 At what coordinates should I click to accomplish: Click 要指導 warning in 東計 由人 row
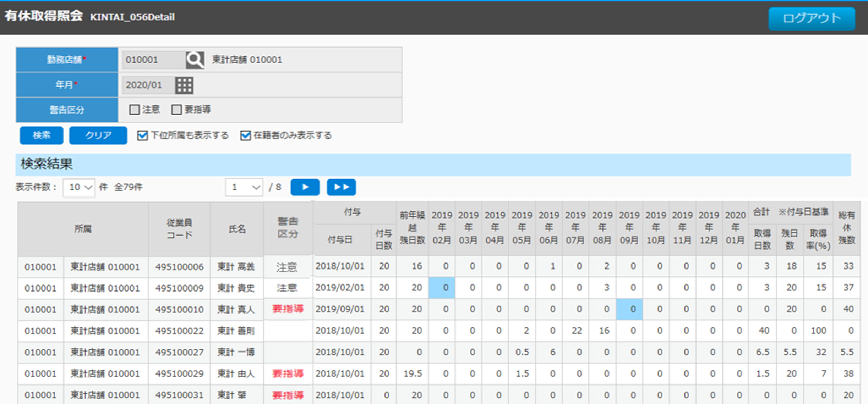click(288, 373)
